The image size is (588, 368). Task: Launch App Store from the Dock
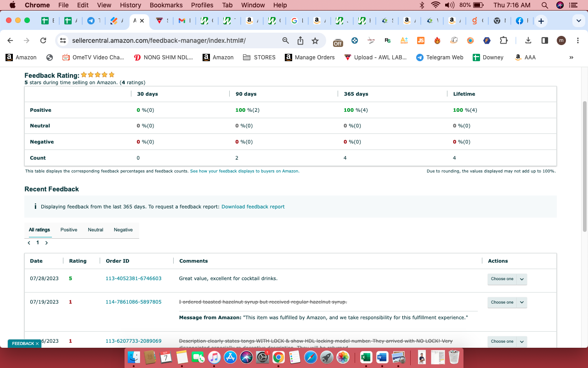click(230, 357)
